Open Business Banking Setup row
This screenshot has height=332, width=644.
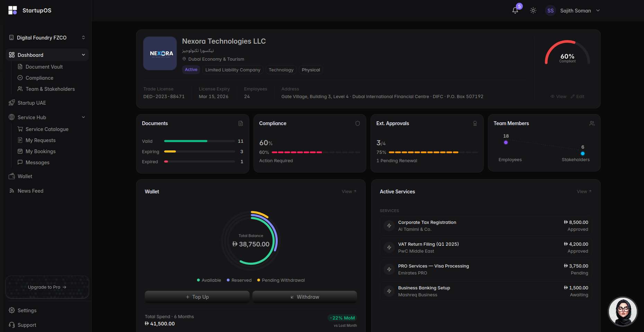tap(486, 291)
